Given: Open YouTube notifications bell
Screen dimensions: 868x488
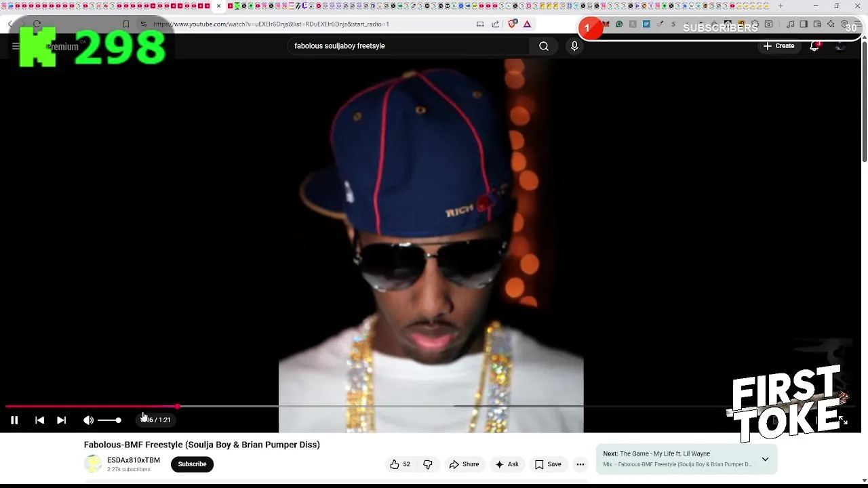Looking at the screenshot, I should [x=814, y=46].
